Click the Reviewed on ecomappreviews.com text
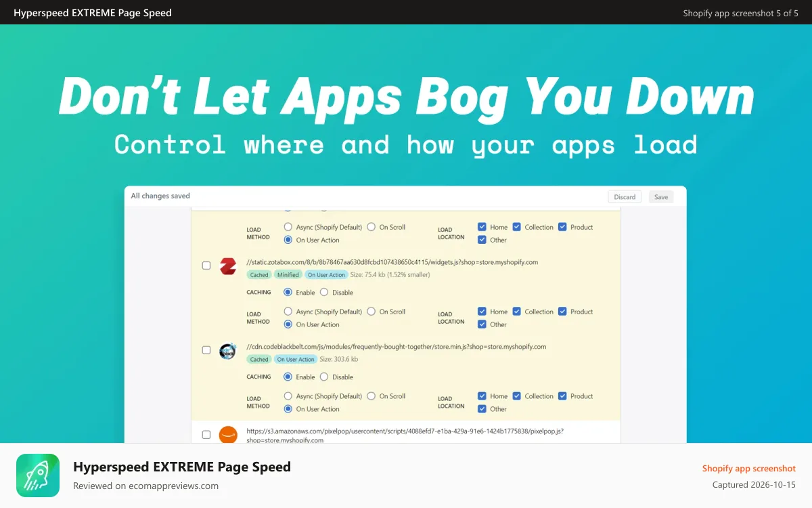Image resolution: width=812 pixels, height=508 pixels. [145, 486]
